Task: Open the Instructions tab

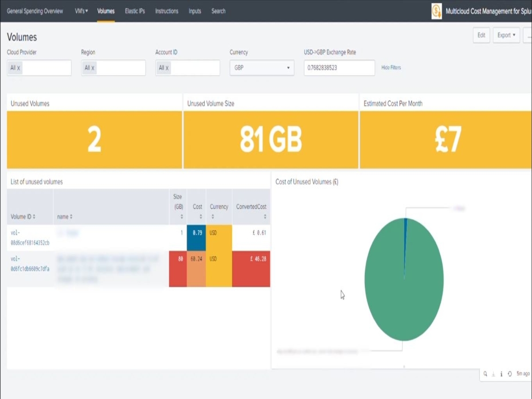Action: [x=167, y=11]
